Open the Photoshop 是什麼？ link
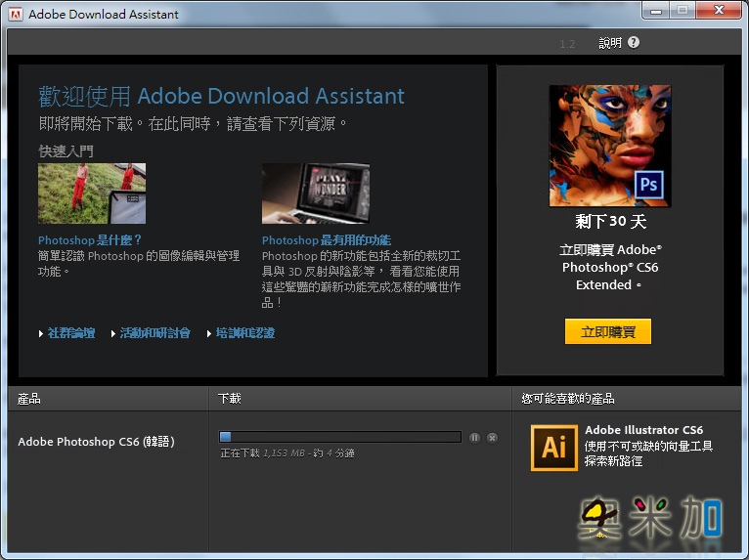749x560 pixels. point(90,240)
